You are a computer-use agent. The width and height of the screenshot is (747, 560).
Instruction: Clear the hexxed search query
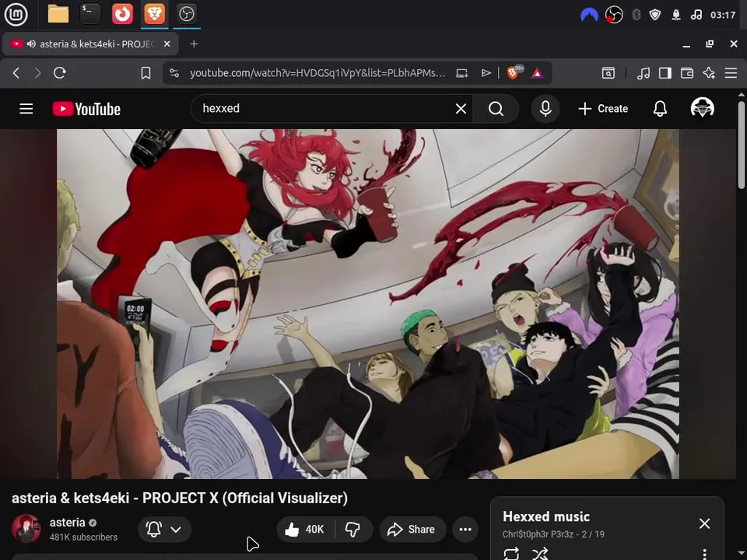tap(461, 109)
